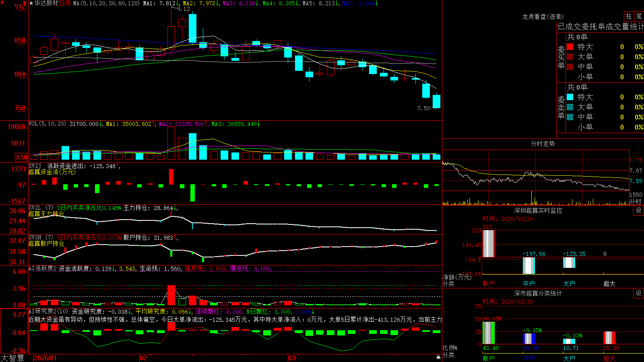Click the 深圳超赢实时监控 panel title
Image resolution: width=644 pixels, height=362 pixels.
538,210
